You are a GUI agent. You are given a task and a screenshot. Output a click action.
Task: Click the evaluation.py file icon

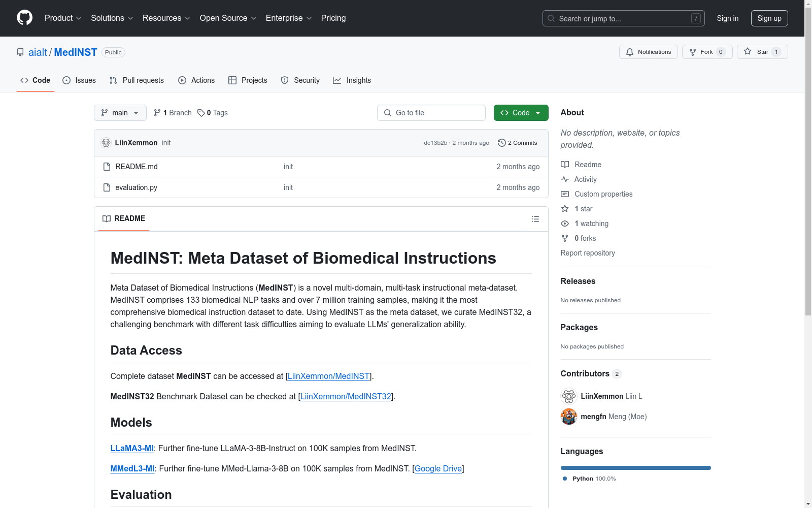coord(107,187)
